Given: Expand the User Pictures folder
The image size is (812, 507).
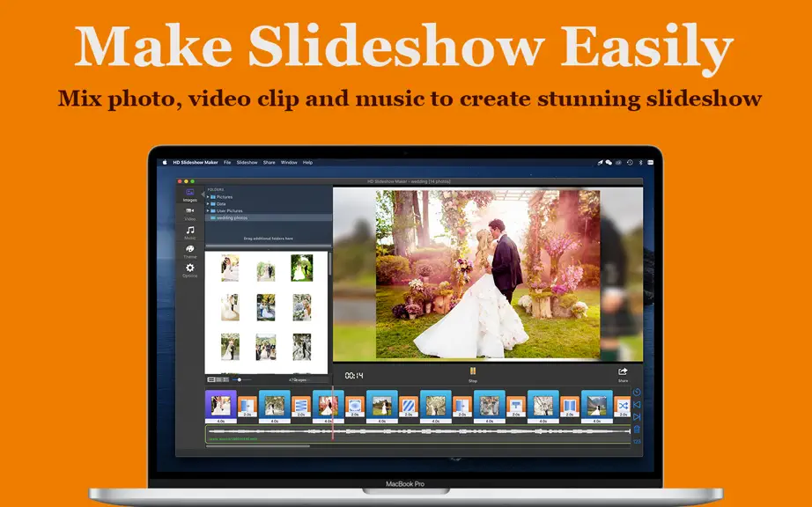Looking at the screenshot, I should [x=208, y=210].
